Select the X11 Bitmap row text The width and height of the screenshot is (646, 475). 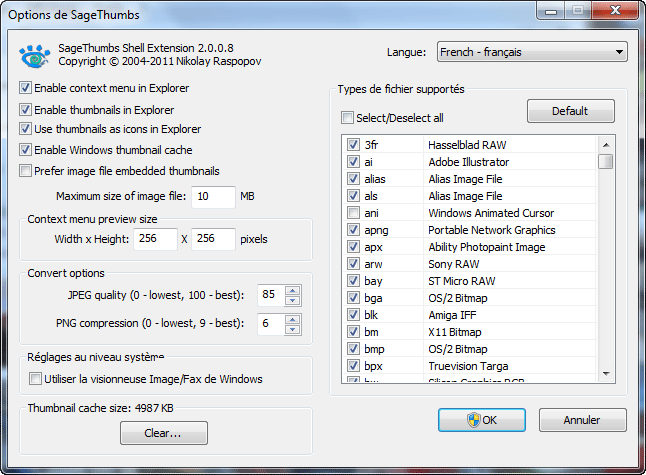click(x=454, y=332)
